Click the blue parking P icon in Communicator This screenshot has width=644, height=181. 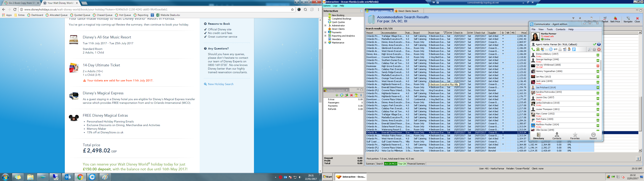(x=574, y=49)
